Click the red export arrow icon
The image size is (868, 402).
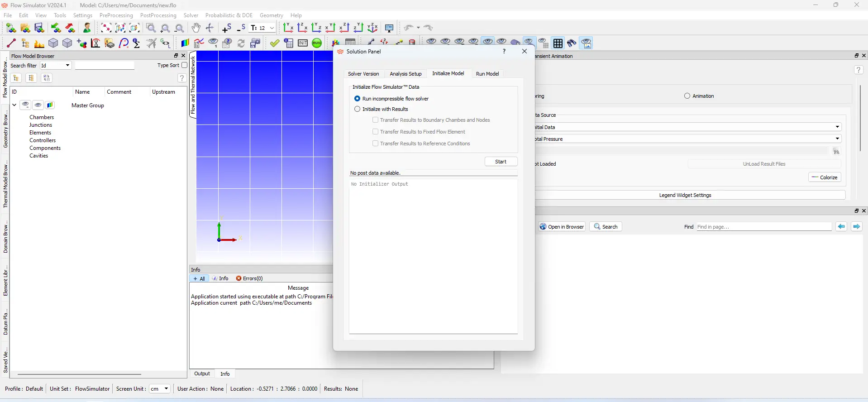[x=70, y=28]
